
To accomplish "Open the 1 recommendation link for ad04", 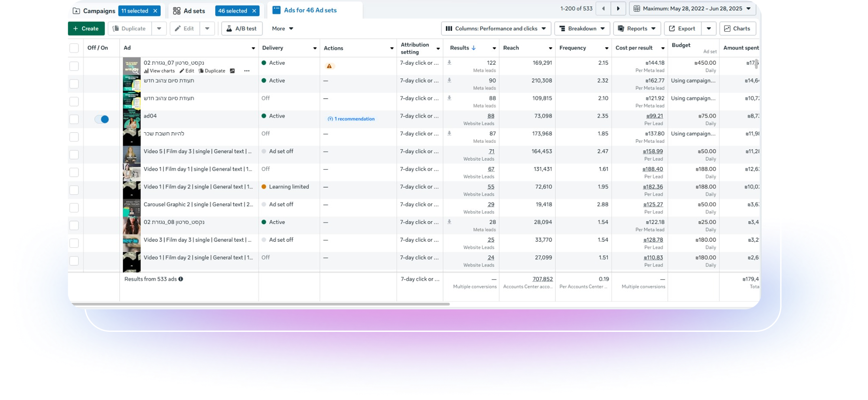I will click(x=351, y=119).
